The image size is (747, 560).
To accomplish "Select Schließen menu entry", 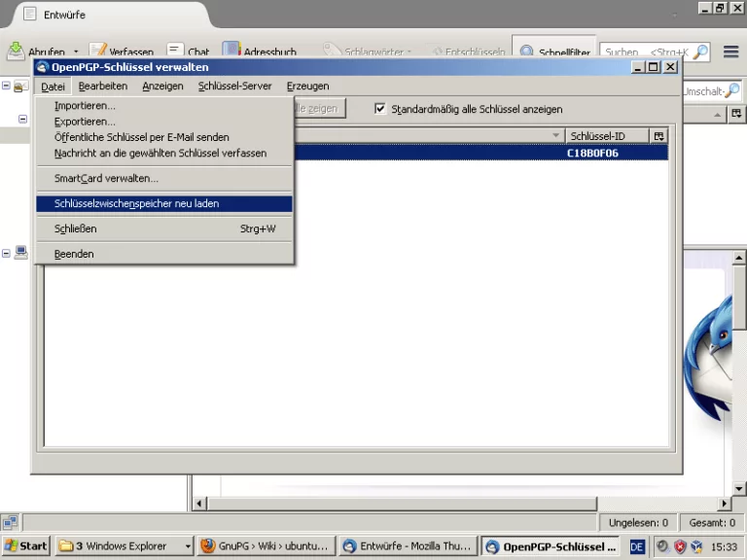I will tap(164, 228).
